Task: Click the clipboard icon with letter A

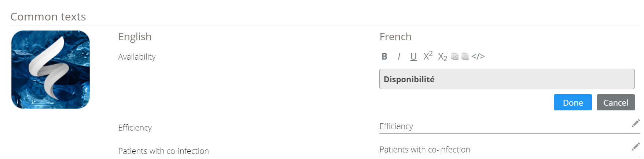Action: [x=465, y=56]
